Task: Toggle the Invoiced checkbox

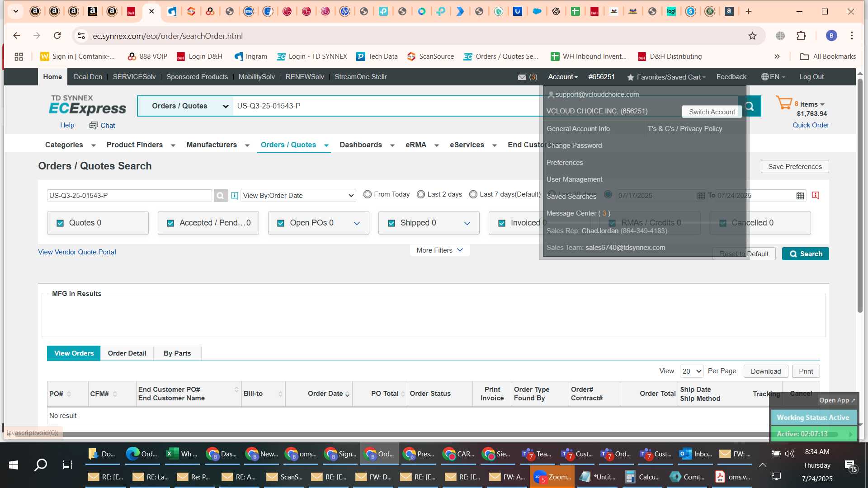Action: 502,223
